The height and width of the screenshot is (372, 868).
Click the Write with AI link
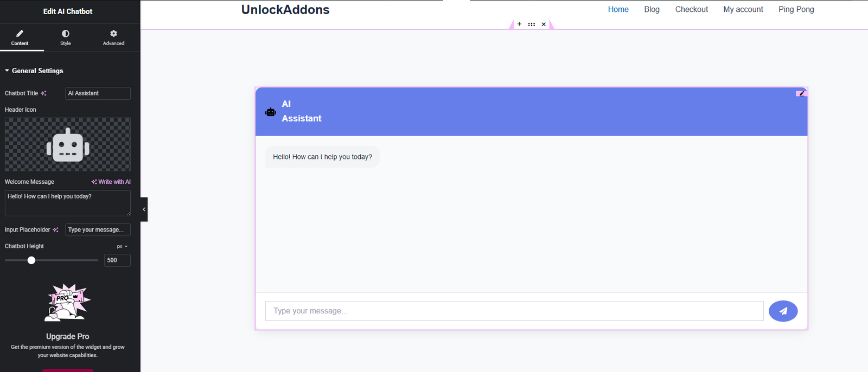pos(111,182)
